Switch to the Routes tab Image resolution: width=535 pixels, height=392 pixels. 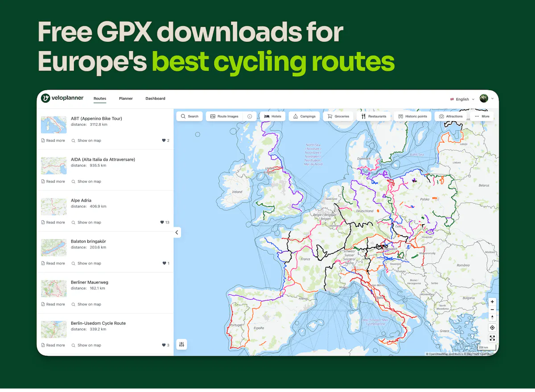pyautogui.click(x=100, y=99)
